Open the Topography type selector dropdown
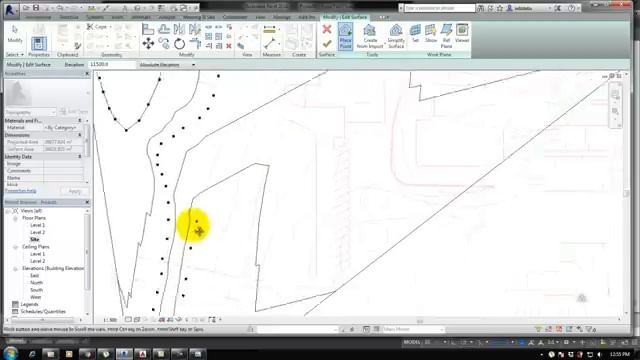 30,112
